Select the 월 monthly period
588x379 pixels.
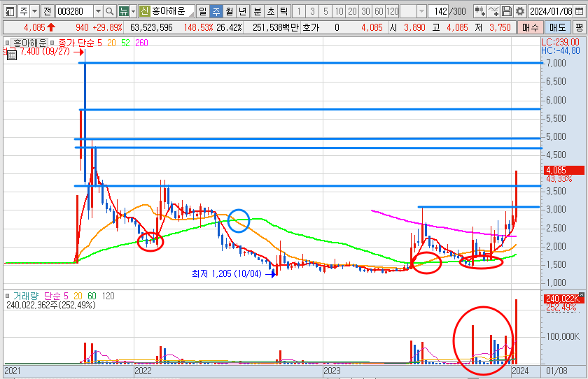[230, 12]
